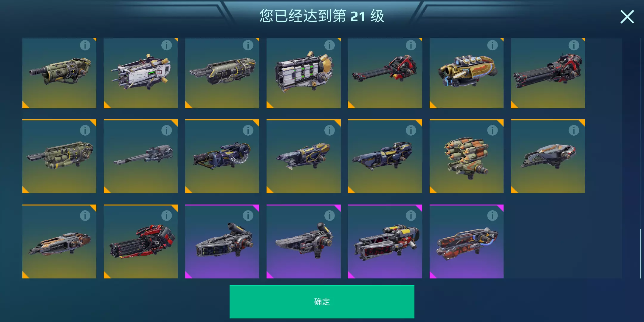
Task: View info for the red-yellow tank purple weapon
Action: (411, 216)
